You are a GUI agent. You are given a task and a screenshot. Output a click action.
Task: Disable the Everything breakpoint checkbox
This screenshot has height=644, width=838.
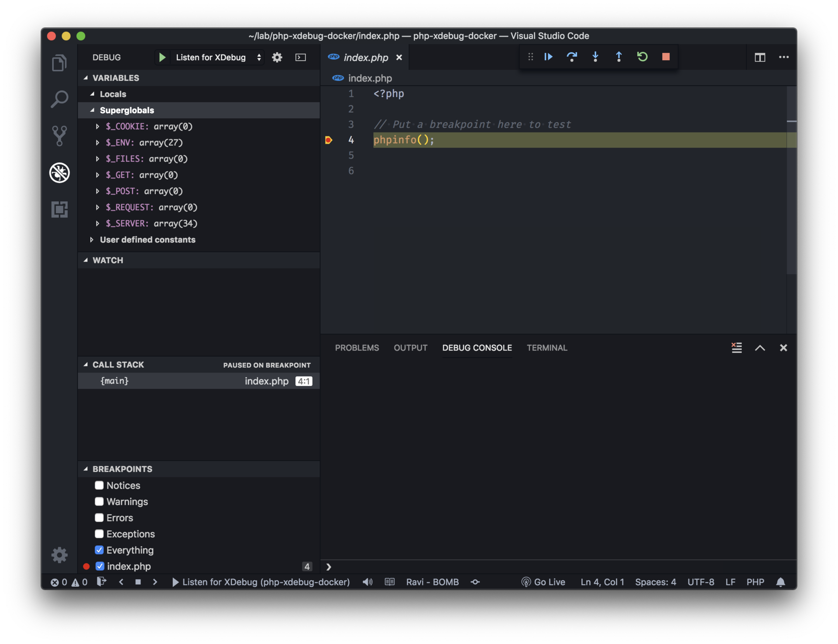99,550
